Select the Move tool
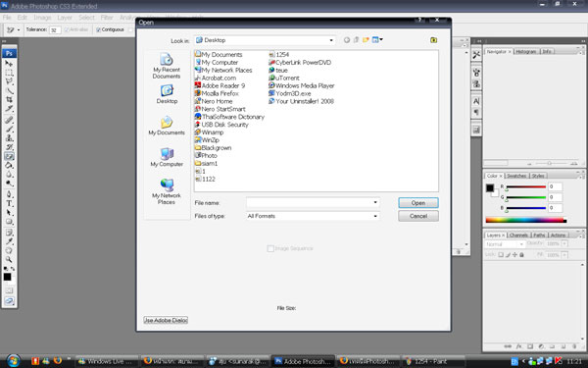 pyautogui.click(x=9, y=63)
